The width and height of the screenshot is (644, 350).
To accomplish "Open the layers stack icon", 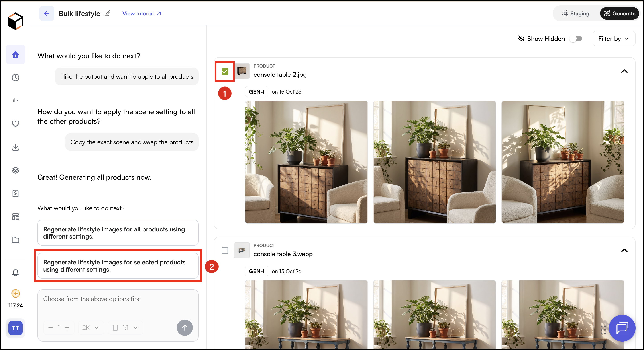I will (16, 170).
